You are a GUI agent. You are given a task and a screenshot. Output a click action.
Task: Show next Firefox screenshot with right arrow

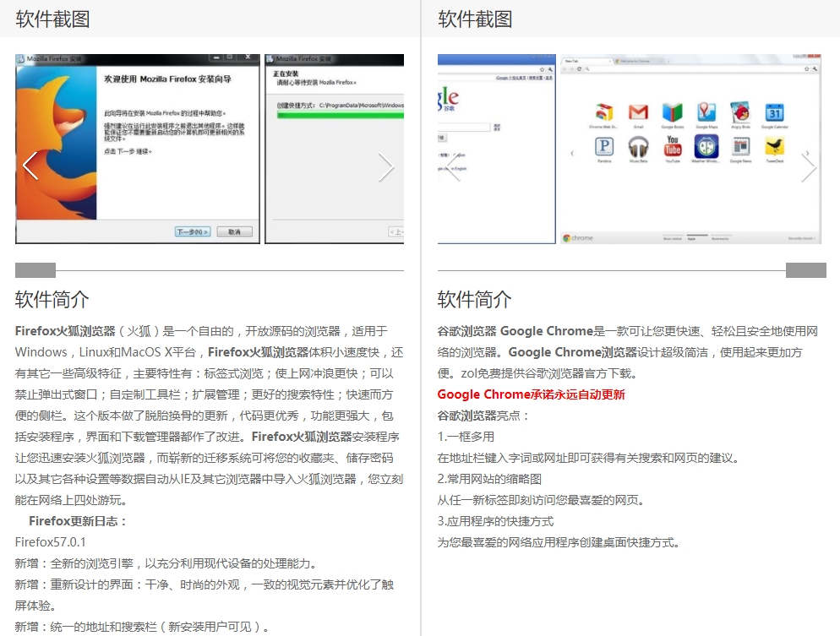[x=386, y=167]
